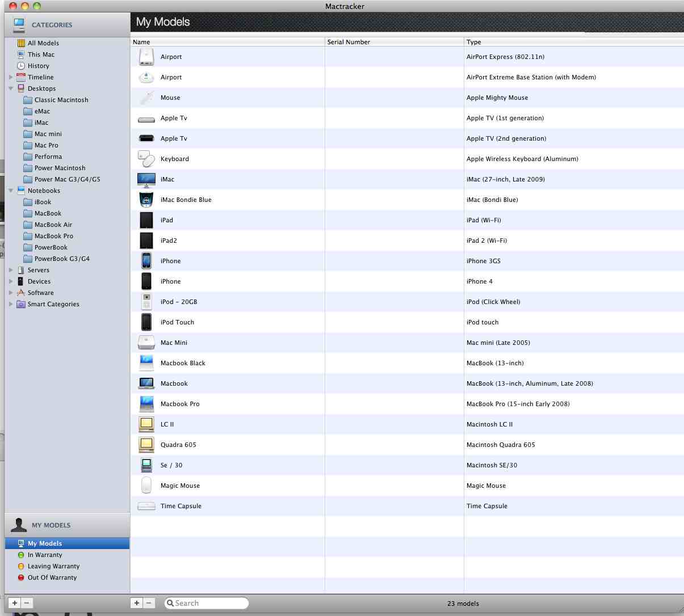Select the eMac folder
The height and width of the screenshot is (616, 684).
(37, 111)
